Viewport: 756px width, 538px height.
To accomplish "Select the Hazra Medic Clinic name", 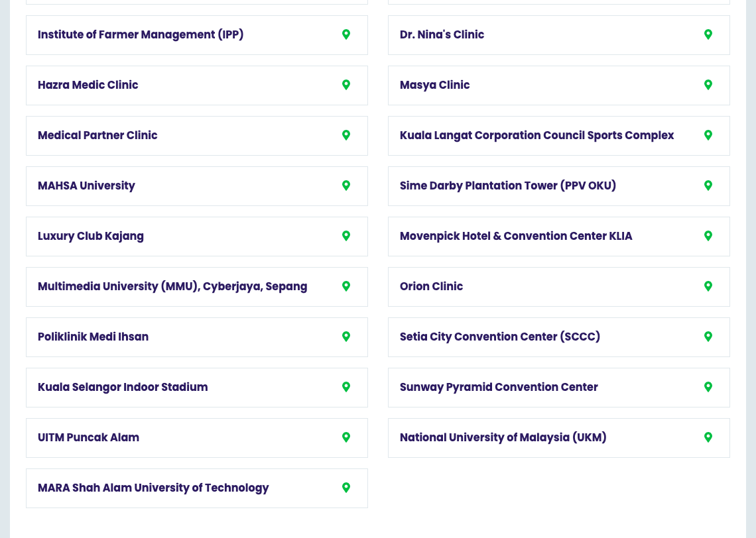I will pos(88,85).
